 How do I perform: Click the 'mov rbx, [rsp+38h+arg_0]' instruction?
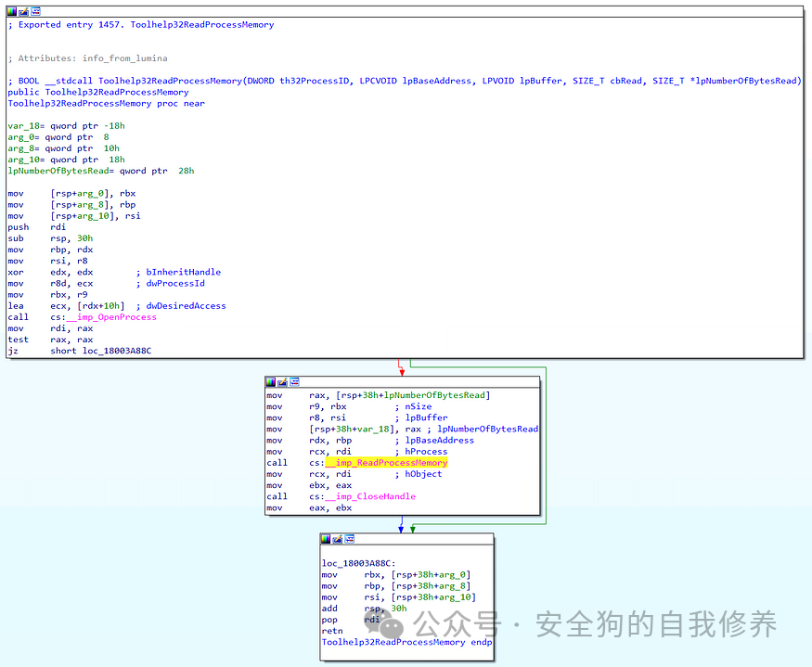pyautogui.click(x=396, y=575)
